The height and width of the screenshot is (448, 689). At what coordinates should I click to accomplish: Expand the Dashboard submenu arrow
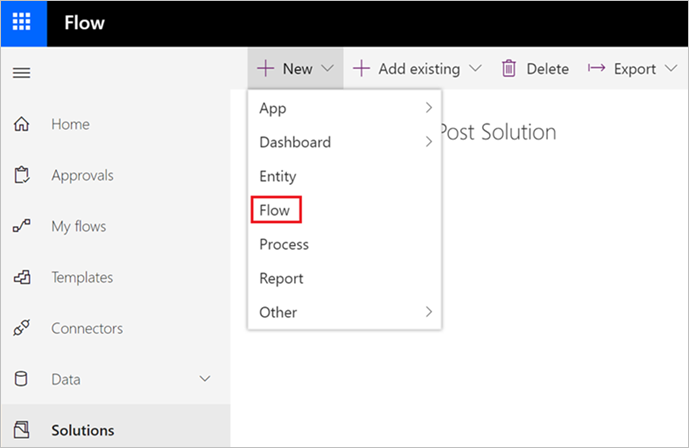429,141
